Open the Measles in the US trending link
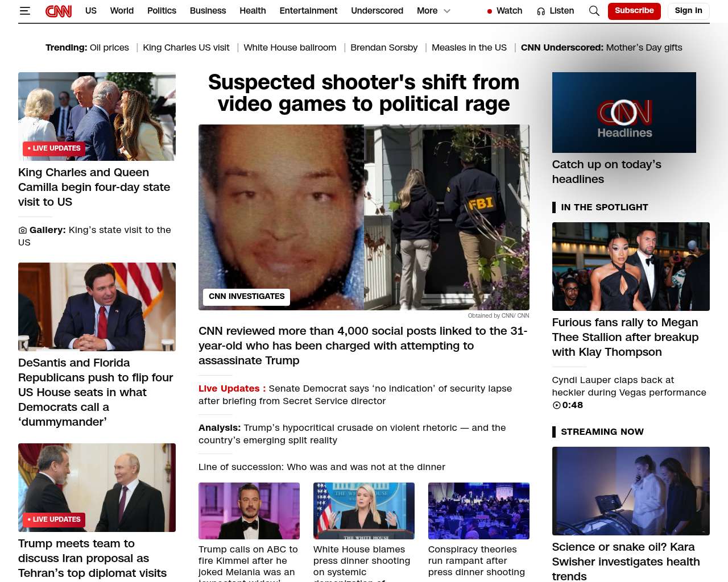 (469, 48)
